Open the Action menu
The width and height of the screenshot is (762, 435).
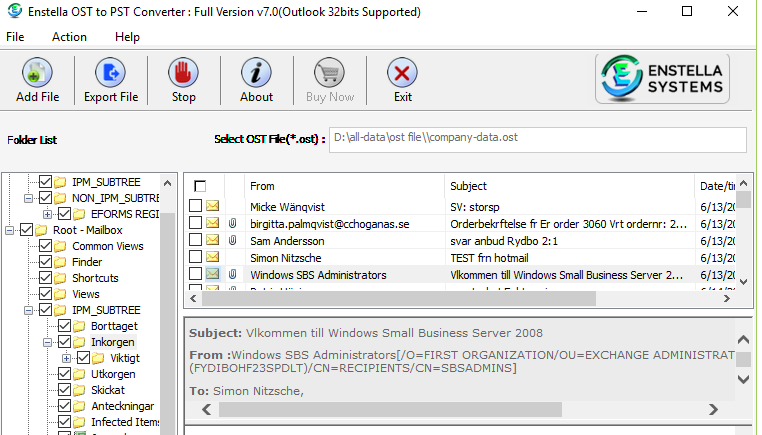click(x=69, y=37)
